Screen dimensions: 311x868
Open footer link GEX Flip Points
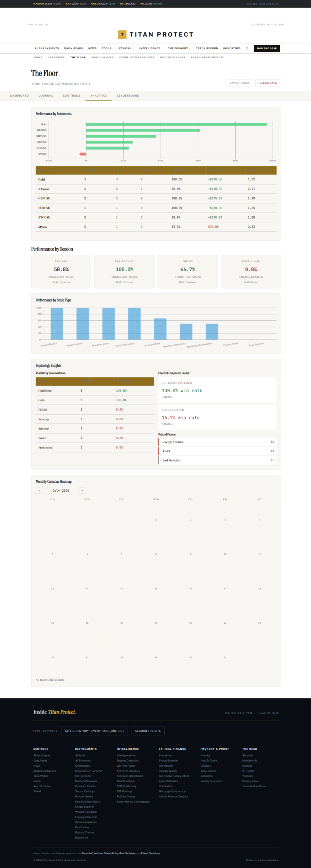126,766
